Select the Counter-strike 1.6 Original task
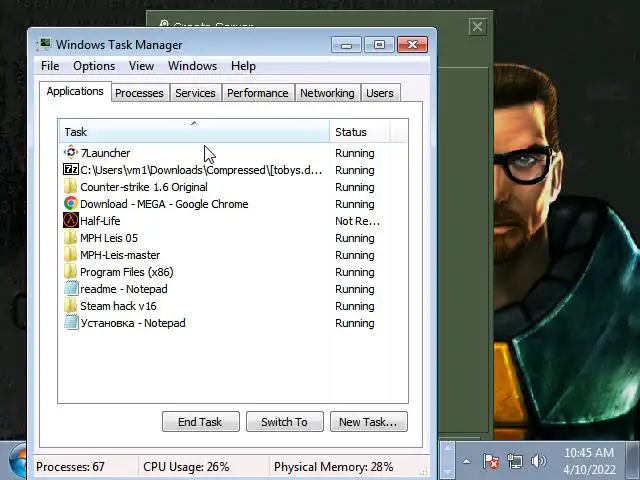Screen dimensions: 640x480 click(x=144, y=187)
